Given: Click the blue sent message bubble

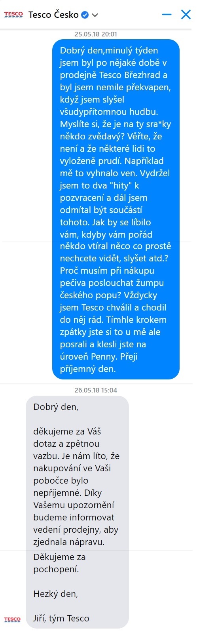Looking at the screenshot, I should tap(116, 209).
